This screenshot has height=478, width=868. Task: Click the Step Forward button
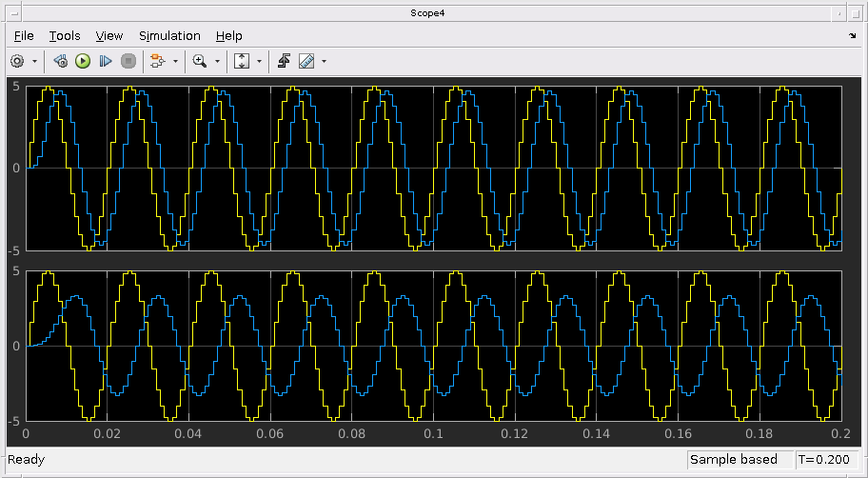coord(106,61)
